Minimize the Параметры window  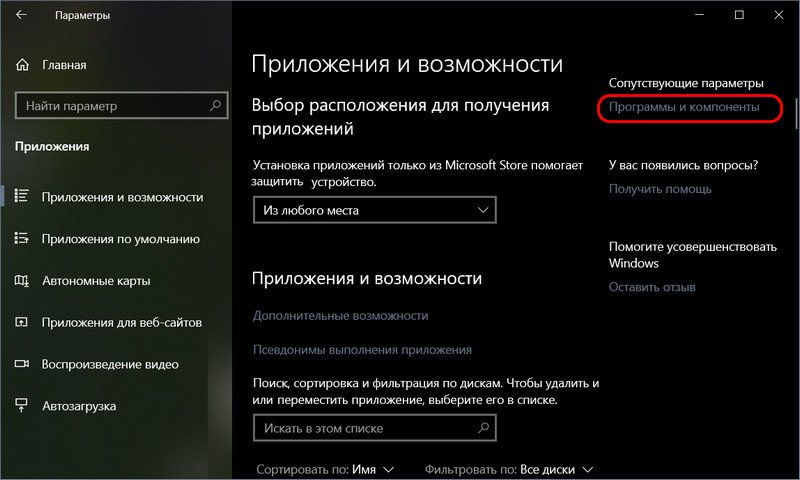pyautogui.click(x=699, y=15)
